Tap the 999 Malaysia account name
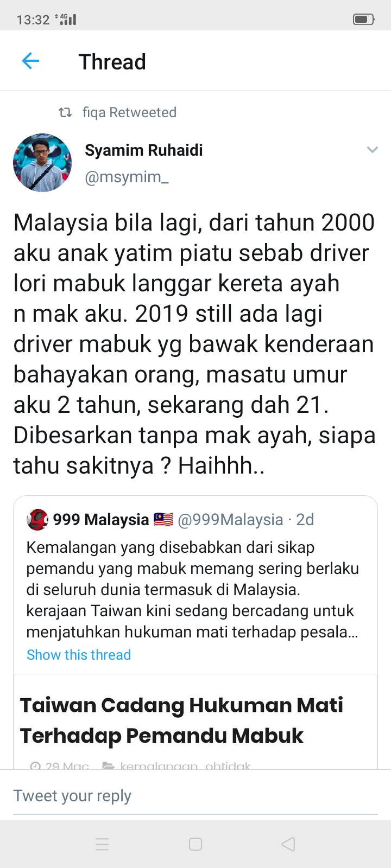The height and width of the screenshot is (868, 391). (101, 520)
